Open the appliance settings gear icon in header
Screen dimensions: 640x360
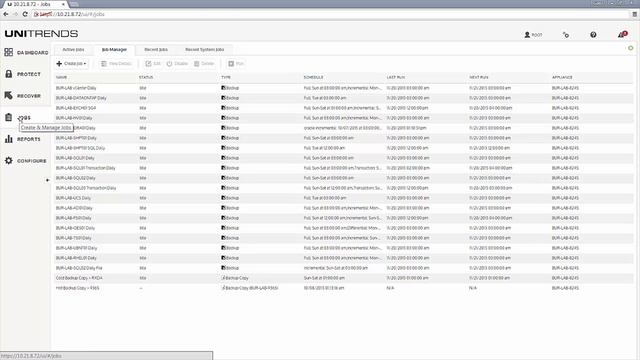pos(566,35)
